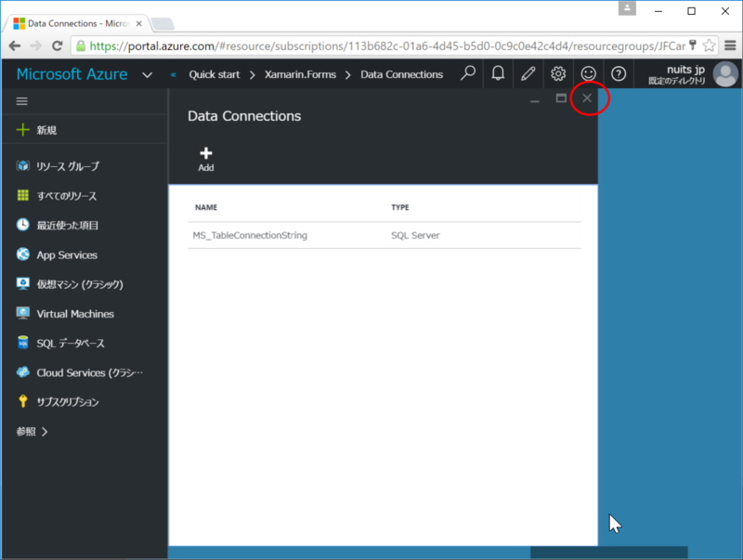Open the notifications bell

[498, 73]
